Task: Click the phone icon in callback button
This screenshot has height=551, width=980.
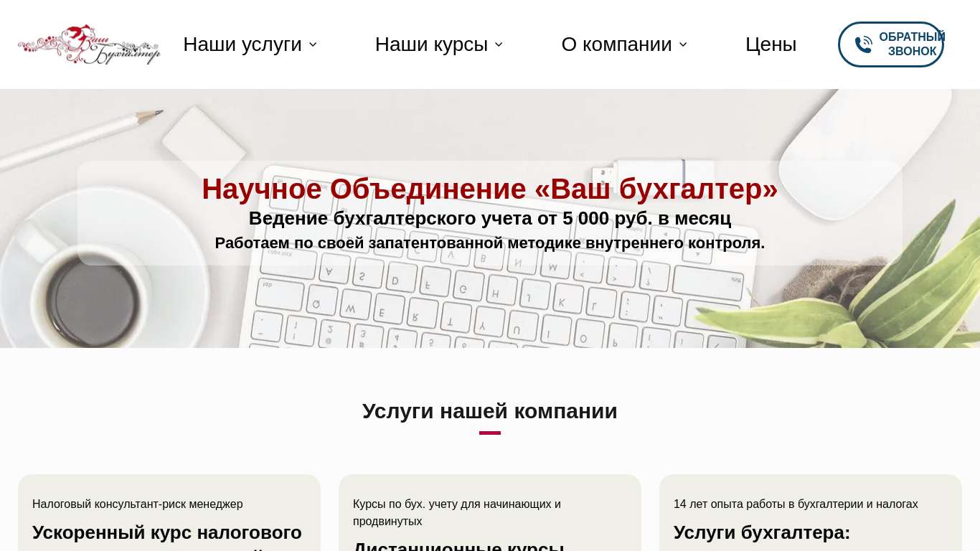Action: click(x=863, y=44)
